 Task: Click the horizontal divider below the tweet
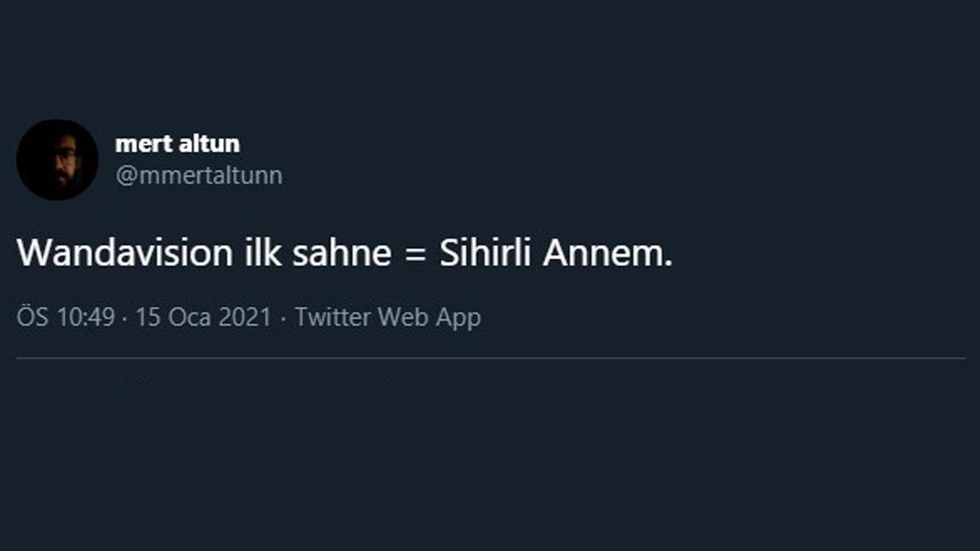(x=490, y=358)
